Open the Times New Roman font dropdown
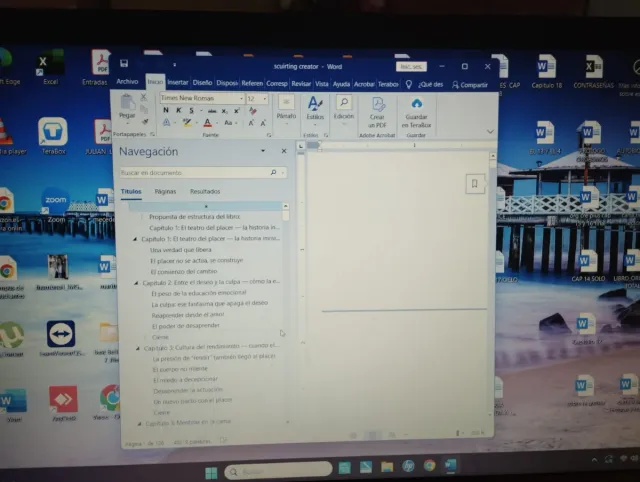Screen dimensions: 640x482 pyautogui.click(x=241, y=98)
